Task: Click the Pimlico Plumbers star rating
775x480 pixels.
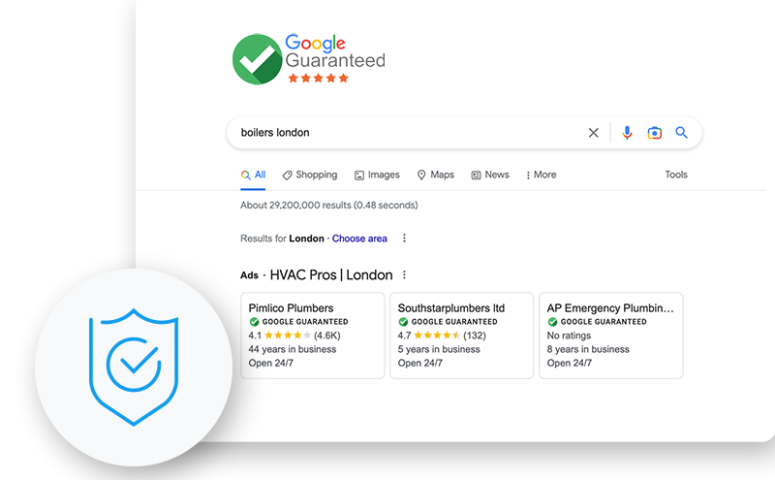Action: (288, 335)
